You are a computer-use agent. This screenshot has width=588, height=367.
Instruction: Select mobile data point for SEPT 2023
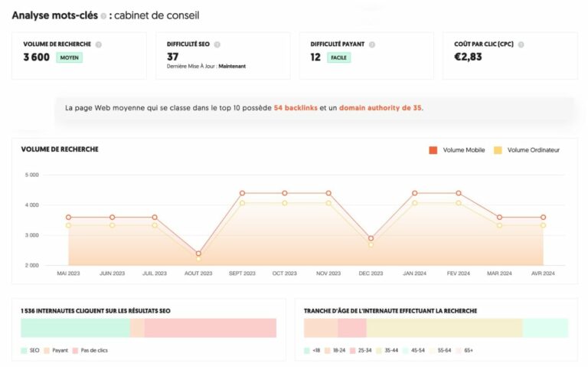pos(242,193)
